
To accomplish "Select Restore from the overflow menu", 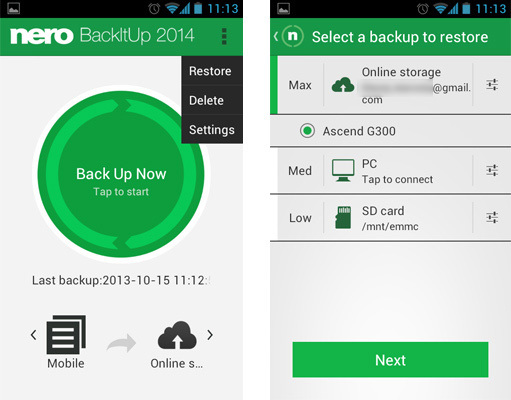I will point(212,71).
